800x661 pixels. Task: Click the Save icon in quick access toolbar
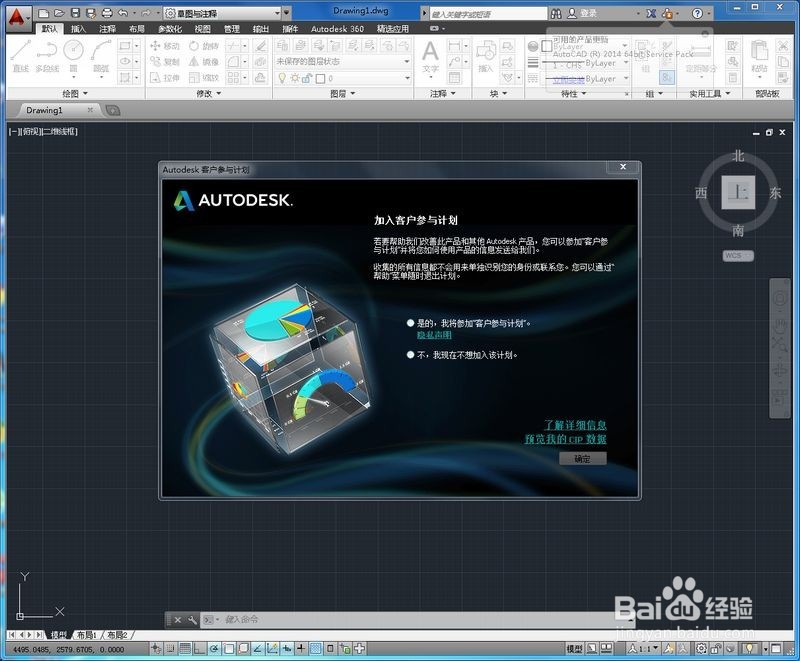click(x=76, y=13)
